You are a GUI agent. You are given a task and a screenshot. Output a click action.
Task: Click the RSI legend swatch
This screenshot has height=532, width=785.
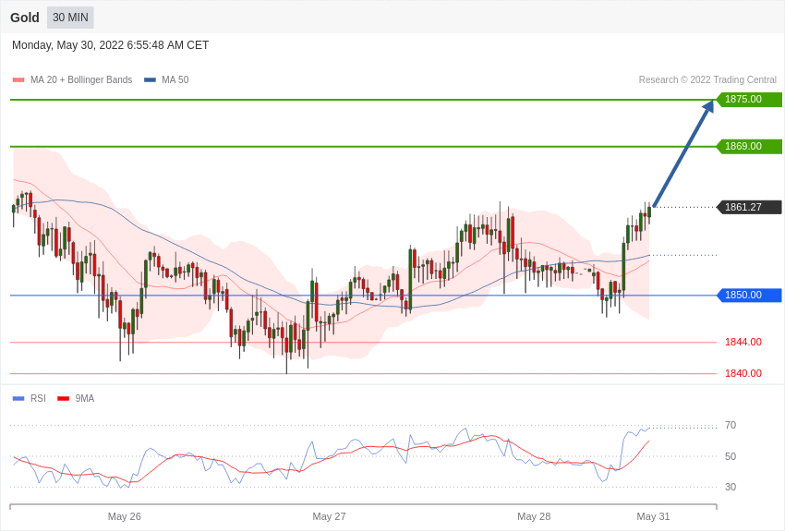[18, 399]
